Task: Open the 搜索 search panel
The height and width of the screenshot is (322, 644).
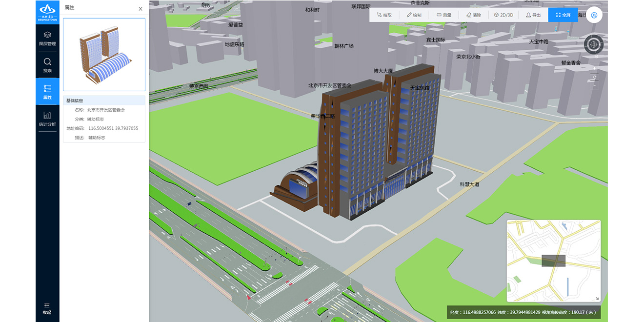Action: [47, 65]
